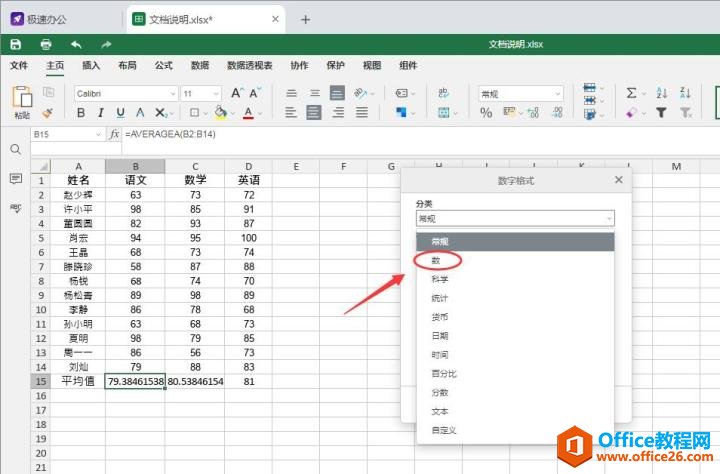Viewport: 720px width, 474px height.
Task: Switch to the 公式 tab
Action: tap(163, 66)
